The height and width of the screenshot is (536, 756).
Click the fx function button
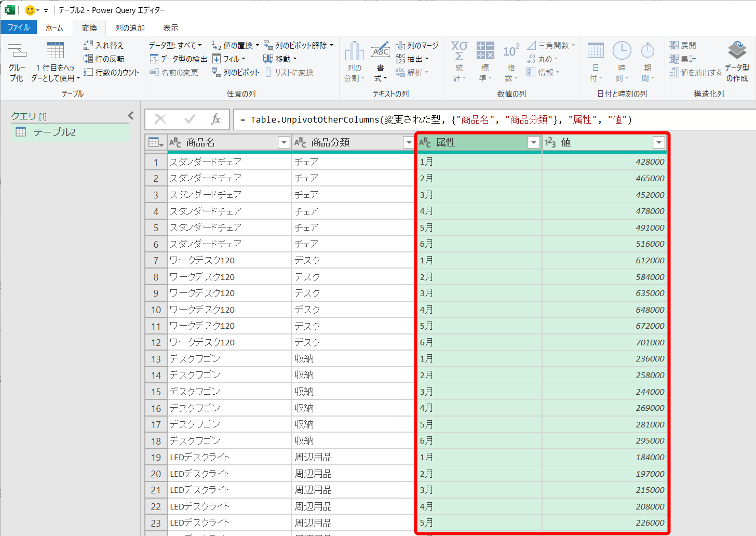tap(215, 119)
